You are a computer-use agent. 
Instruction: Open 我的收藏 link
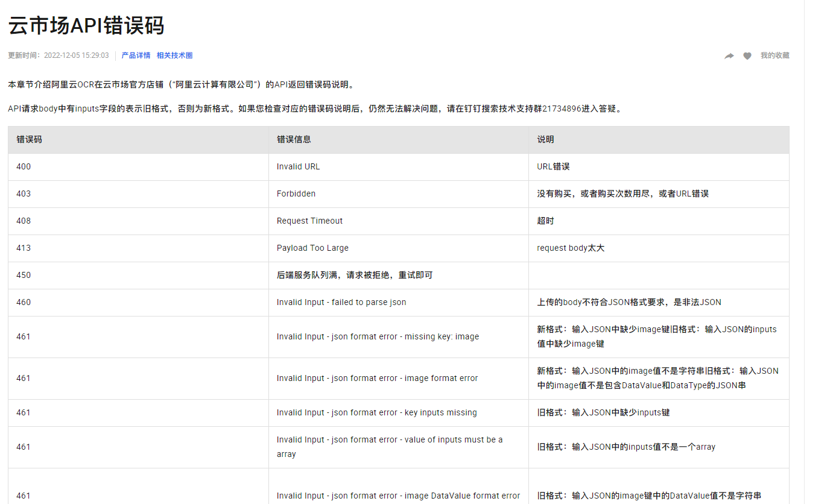pyautogui.click(x=774, y=55)
